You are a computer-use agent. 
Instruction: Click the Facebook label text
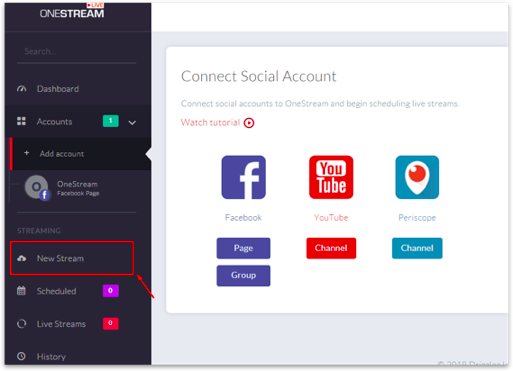click(x=243, y=218)
